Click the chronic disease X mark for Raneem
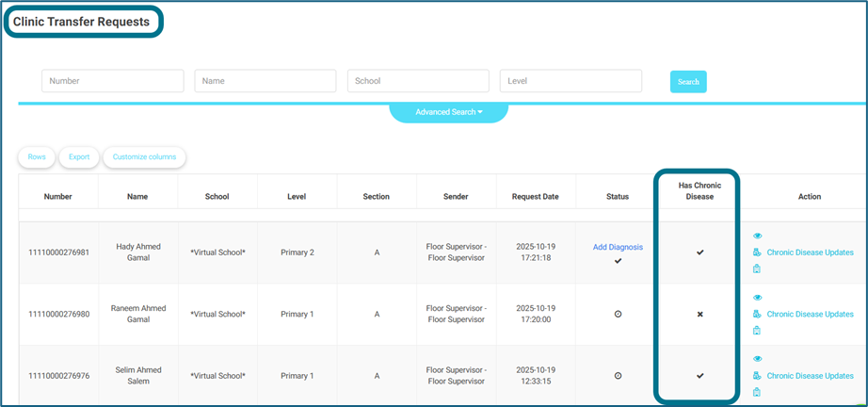This screenshot has height=407, width=868. pyautogui.click(x=699, y=314)
